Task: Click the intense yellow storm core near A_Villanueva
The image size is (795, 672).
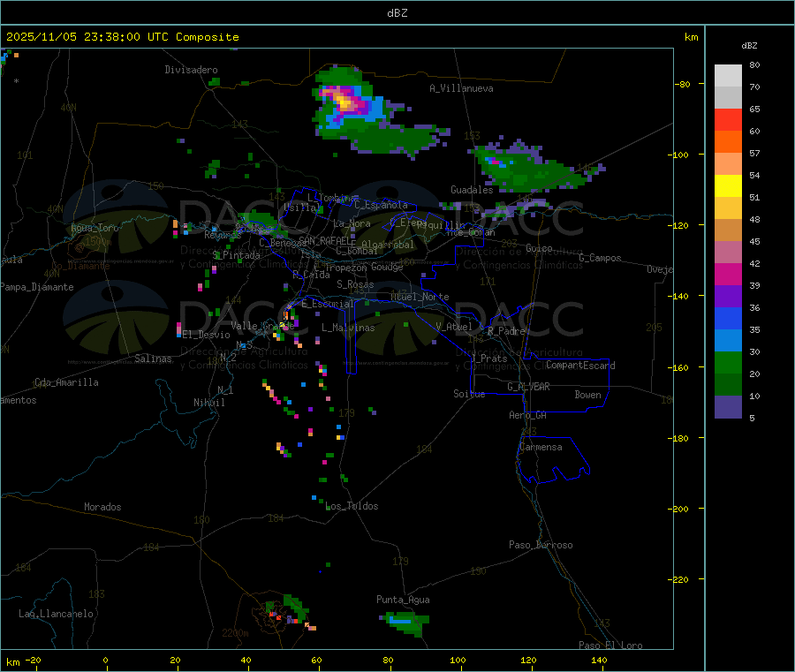Action: (345, 104)
